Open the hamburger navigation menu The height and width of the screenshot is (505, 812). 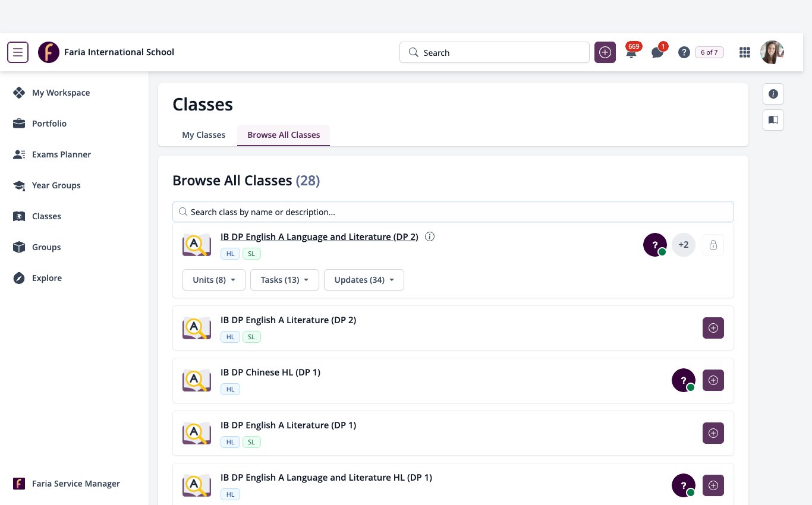click(x=18, y=52)
